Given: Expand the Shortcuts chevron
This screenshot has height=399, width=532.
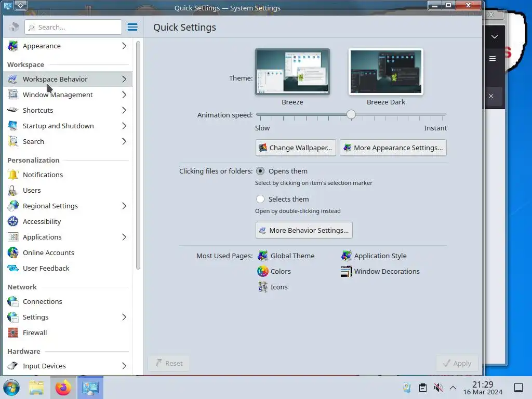Looking at the screenshot, I should point(124,110).
